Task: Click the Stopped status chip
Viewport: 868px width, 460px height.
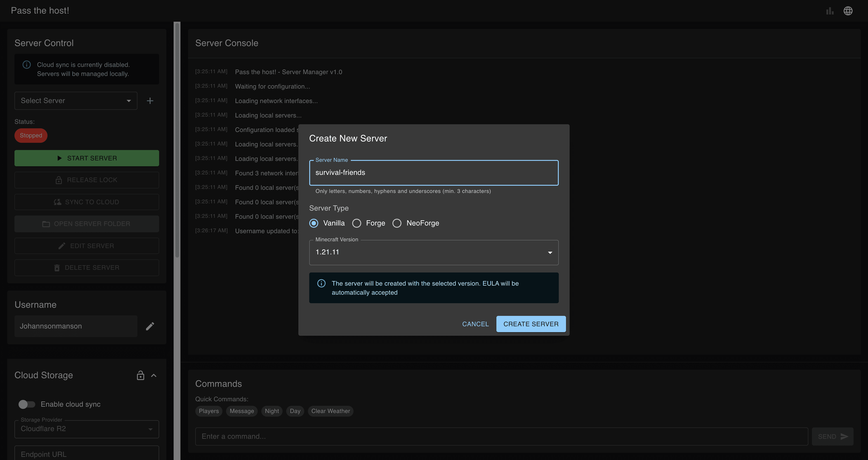Action: [x=31, y=135]
